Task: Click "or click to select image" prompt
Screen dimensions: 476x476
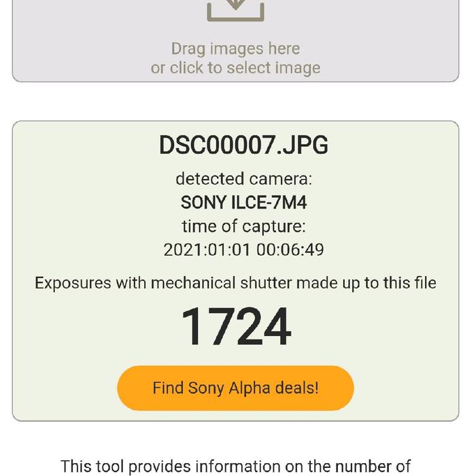Action: tap(235, 68)
